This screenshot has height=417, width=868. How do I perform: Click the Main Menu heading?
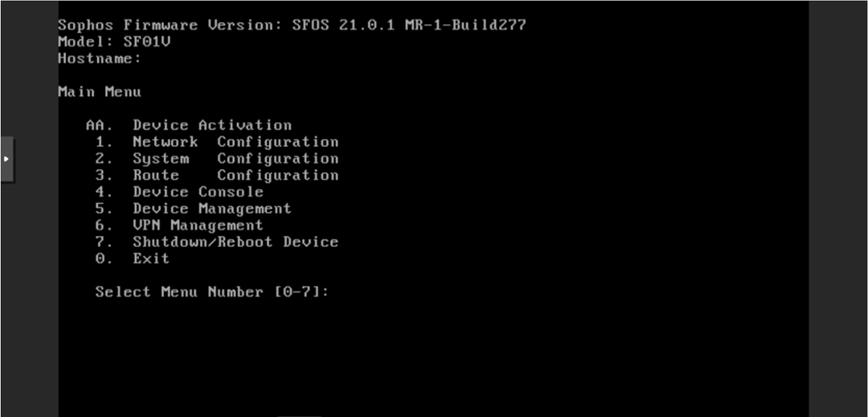(x=99, y=92)
